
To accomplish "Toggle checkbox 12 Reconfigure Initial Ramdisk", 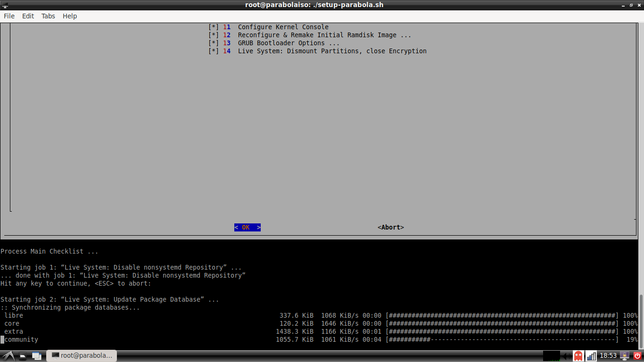I will coord(214,35).
